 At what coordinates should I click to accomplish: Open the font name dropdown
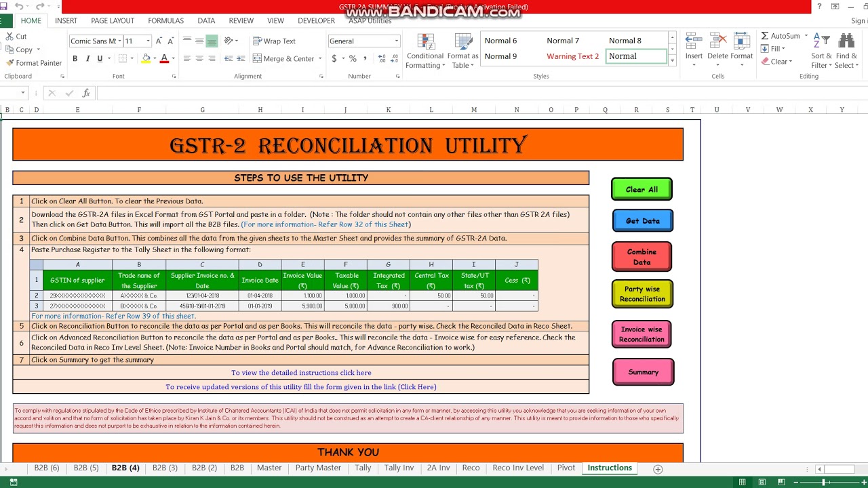coord(120,41)
